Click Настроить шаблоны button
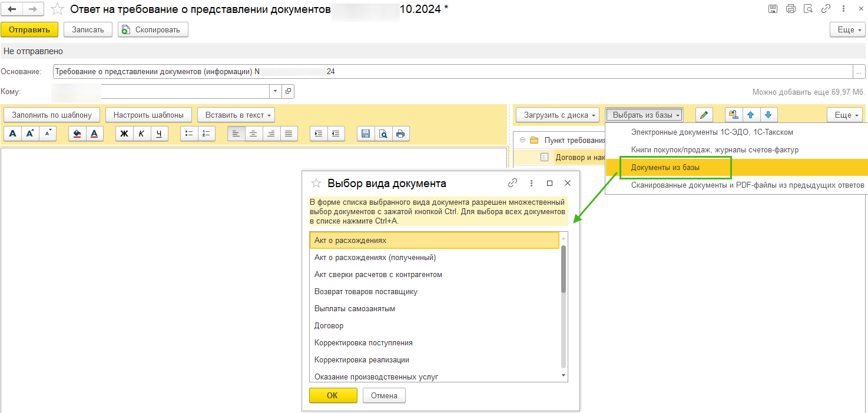The image size is (868, 413). pos(148,115)
